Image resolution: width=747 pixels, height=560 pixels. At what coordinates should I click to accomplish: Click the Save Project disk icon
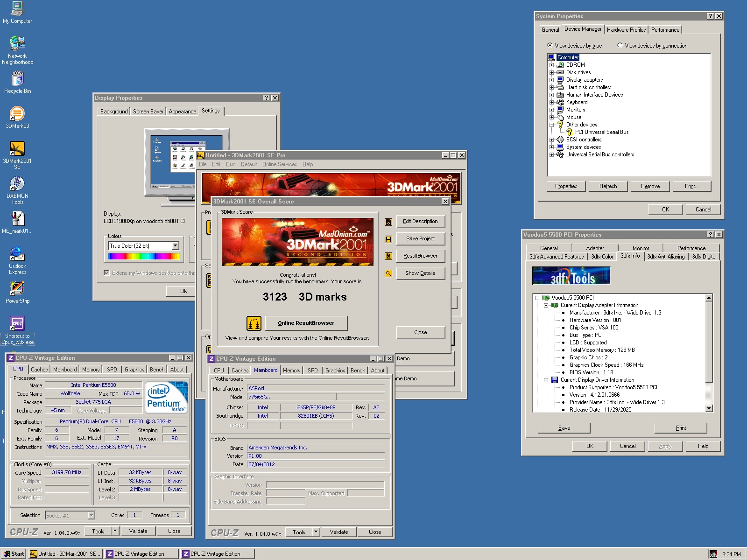pyautogui.click(x=388, y=239)
